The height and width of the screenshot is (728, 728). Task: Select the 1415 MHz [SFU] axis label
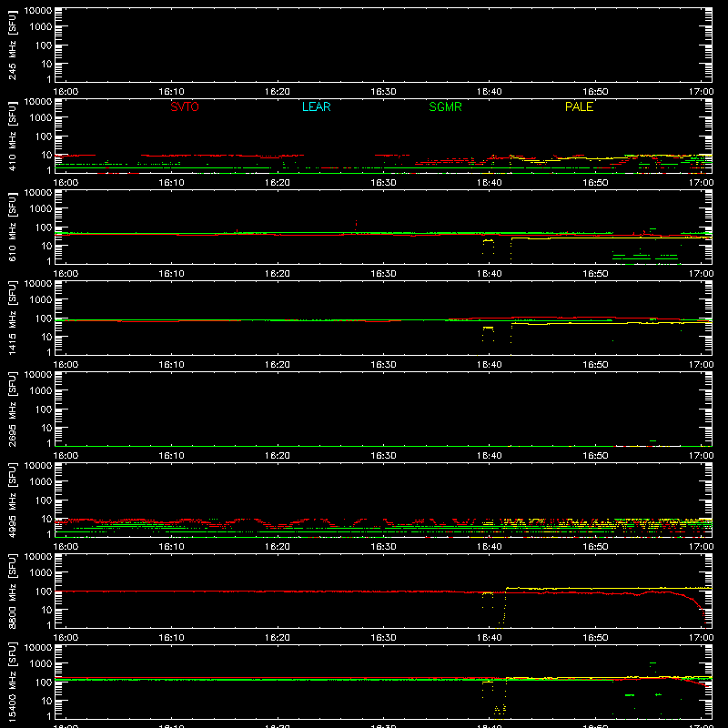click(12, 318)
